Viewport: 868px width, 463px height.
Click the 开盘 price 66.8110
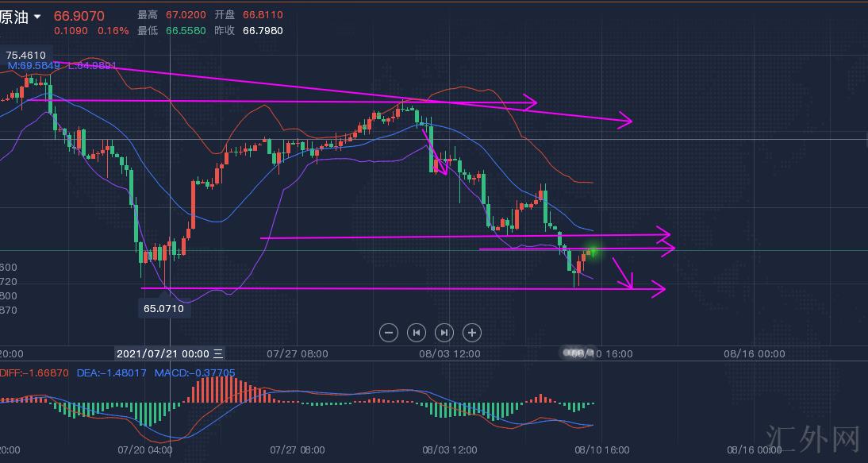coord(263,15)
